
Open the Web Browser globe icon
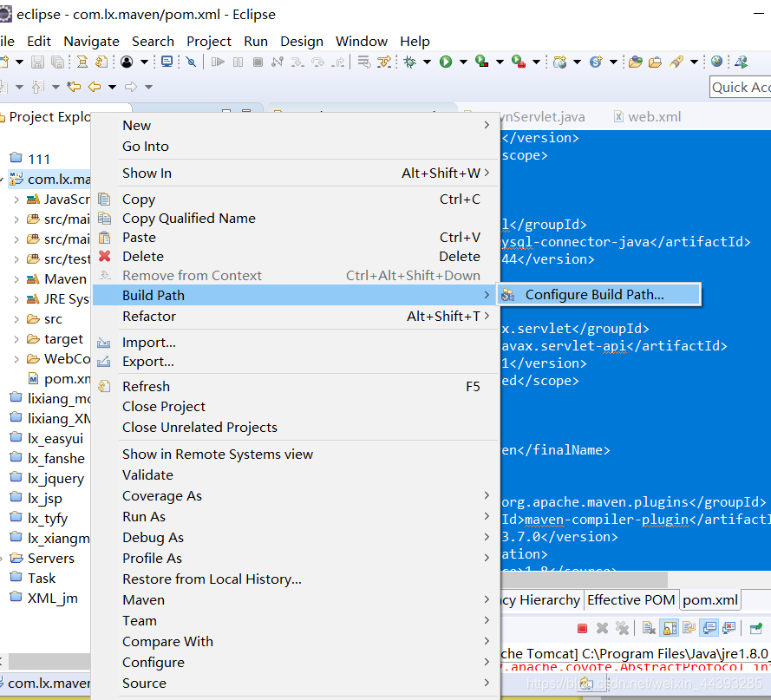coord(717,62)
